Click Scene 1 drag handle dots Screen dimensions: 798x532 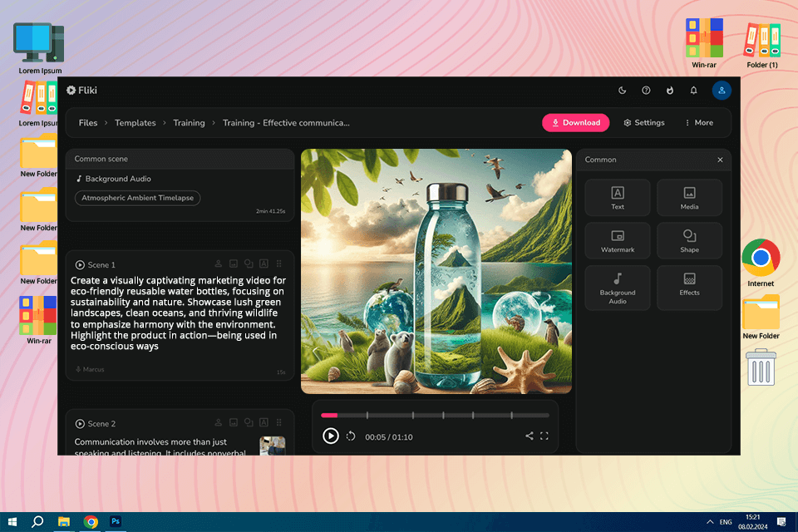279,264
